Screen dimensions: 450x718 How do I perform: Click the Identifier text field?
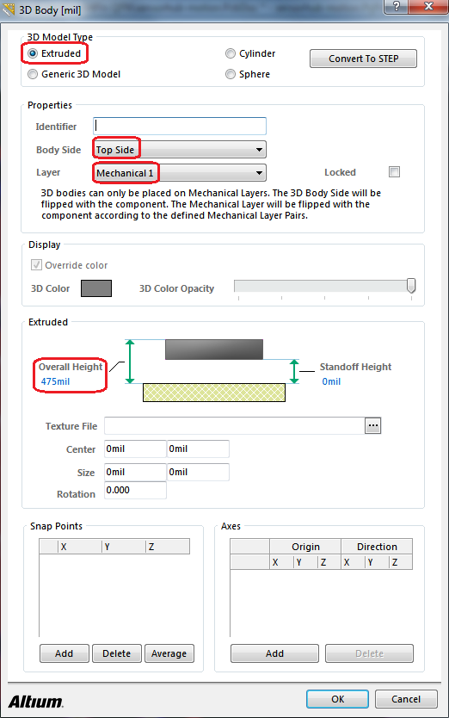[x=179, y=126]
